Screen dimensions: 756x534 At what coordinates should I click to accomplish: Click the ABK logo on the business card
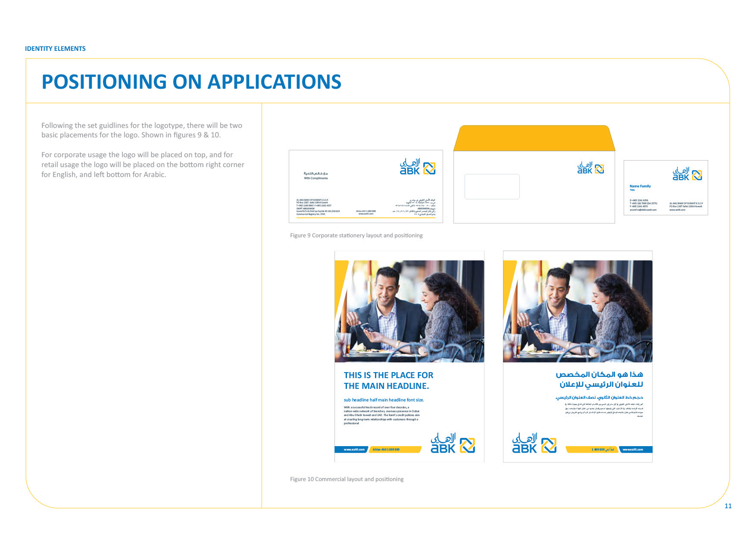coord(687,174)
